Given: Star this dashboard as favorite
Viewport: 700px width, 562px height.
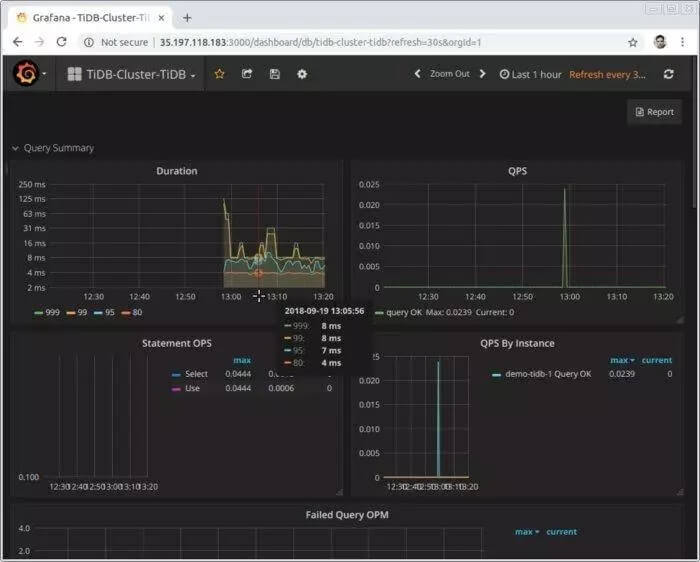Looking at the screenshot, I should 220,74.
